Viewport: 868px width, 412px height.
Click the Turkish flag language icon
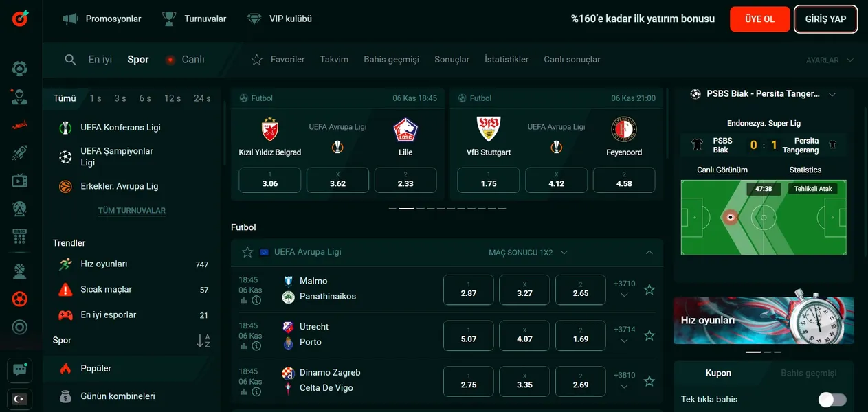tap(20, 399)
